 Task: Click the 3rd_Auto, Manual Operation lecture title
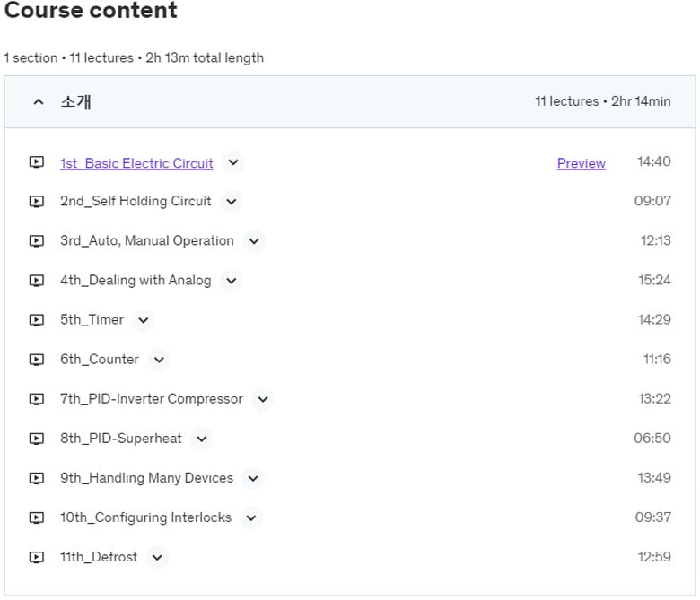pos(146,241)
